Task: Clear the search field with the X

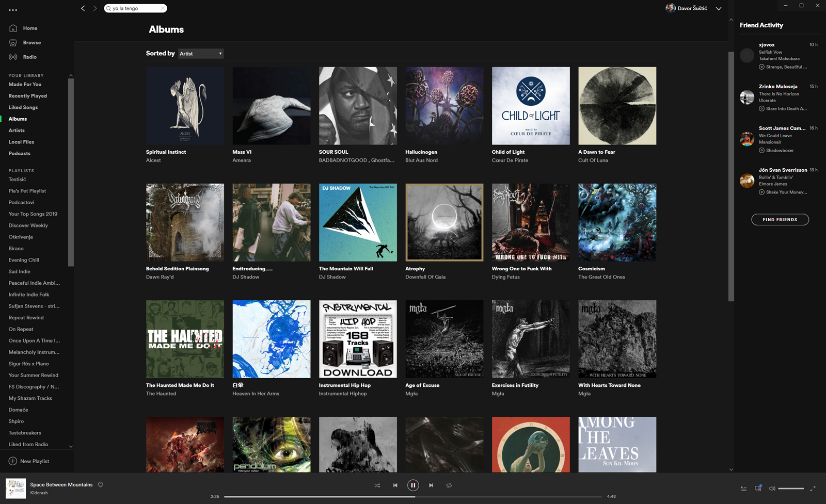Action: [163, 8]
